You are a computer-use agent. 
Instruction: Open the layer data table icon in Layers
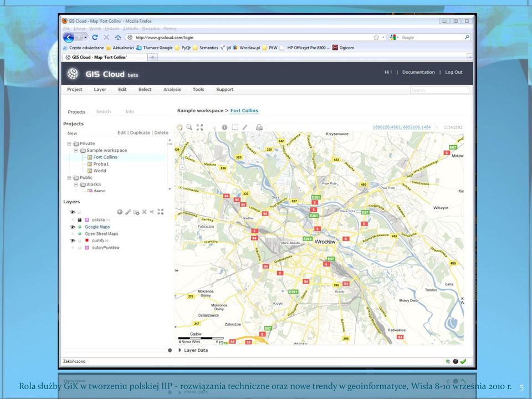pyautogui.click(x=136, y=212)
